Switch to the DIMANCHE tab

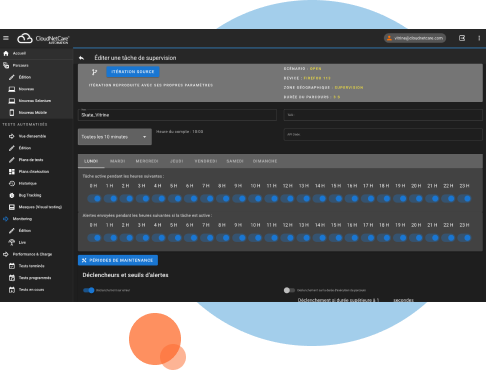point(265,161)
